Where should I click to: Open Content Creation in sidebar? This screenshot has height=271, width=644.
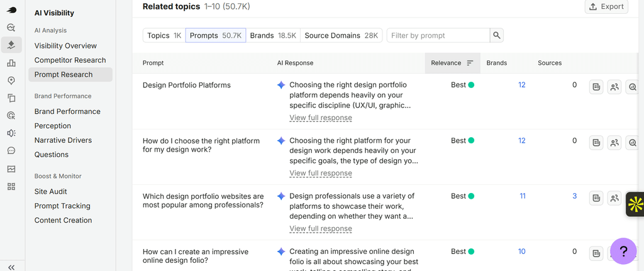click(x=64, y=220)
